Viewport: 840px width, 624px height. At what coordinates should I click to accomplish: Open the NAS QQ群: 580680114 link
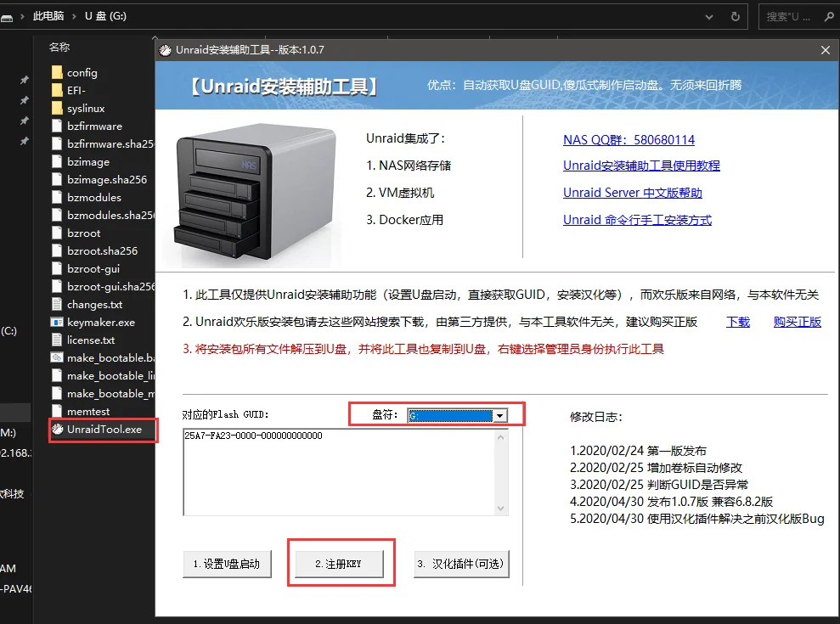click(629, 140)
